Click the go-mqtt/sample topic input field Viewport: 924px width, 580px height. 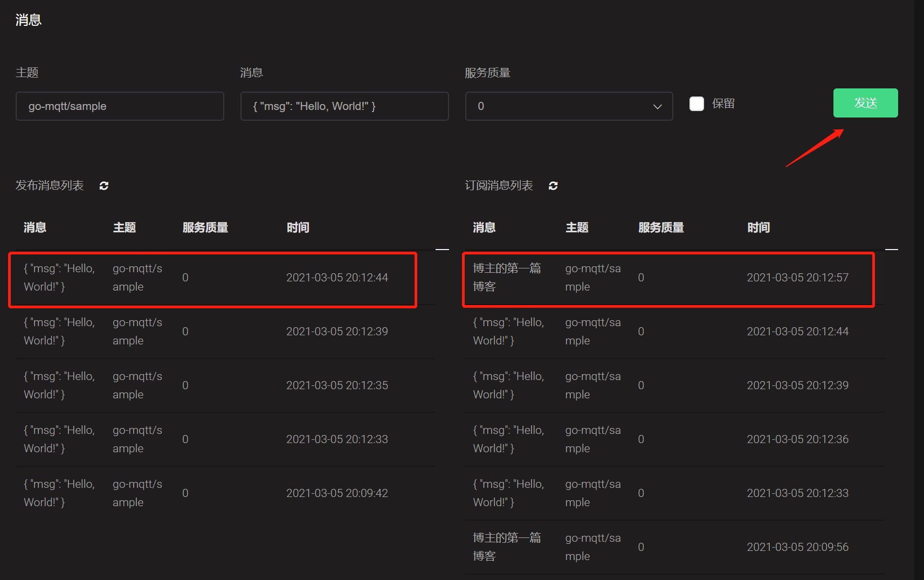pyautogui.click(x=119, y=106)
